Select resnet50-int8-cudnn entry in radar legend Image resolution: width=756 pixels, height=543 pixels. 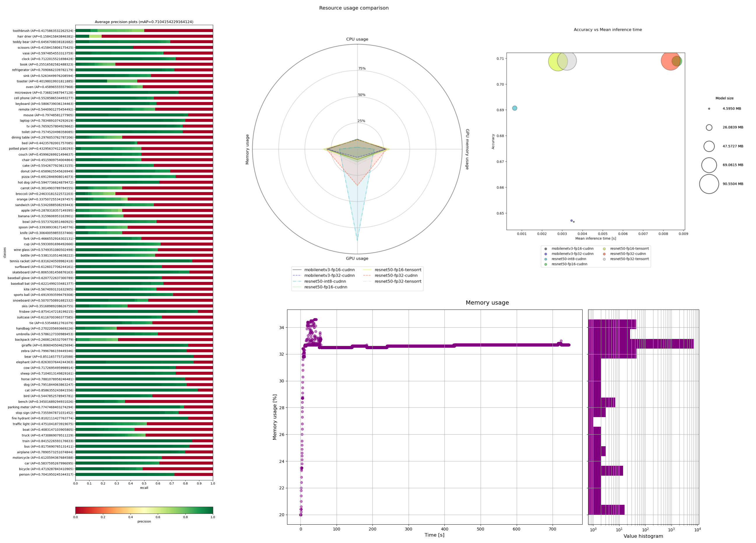tap(325, 281)
